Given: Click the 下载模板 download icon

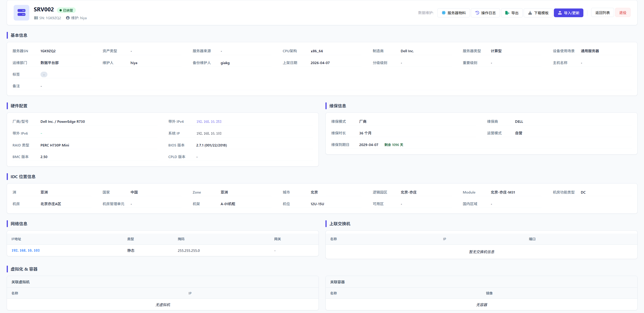Looking at the screenshot, I should click(x=530, y=13).
